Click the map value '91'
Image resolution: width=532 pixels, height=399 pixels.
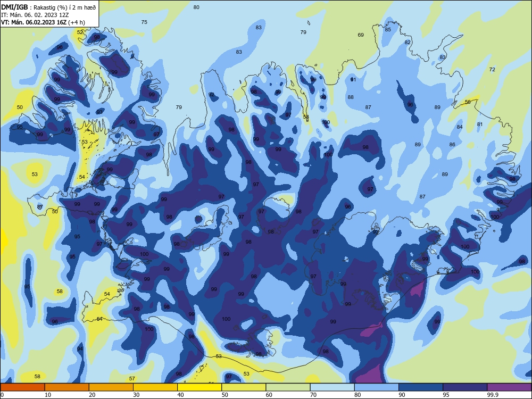353,79
